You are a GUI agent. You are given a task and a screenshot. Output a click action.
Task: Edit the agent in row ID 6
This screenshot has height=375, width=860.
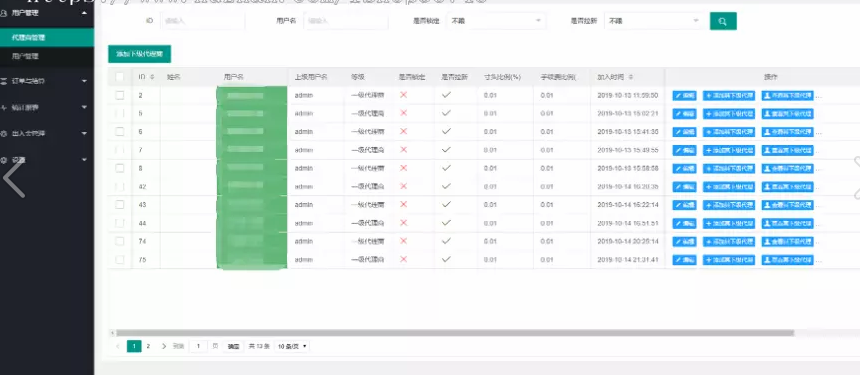point(684,132)
